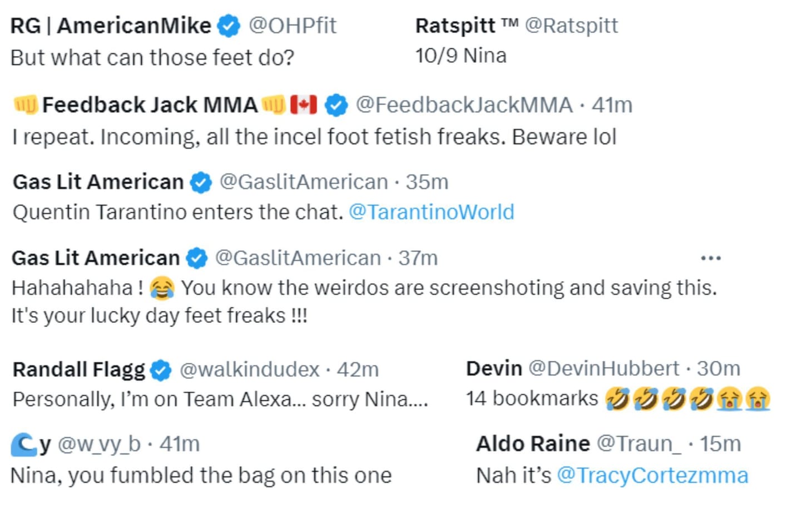Click the verified badge on the 35m tweet
The image size is (812, 508).
(x=201, y=183)
